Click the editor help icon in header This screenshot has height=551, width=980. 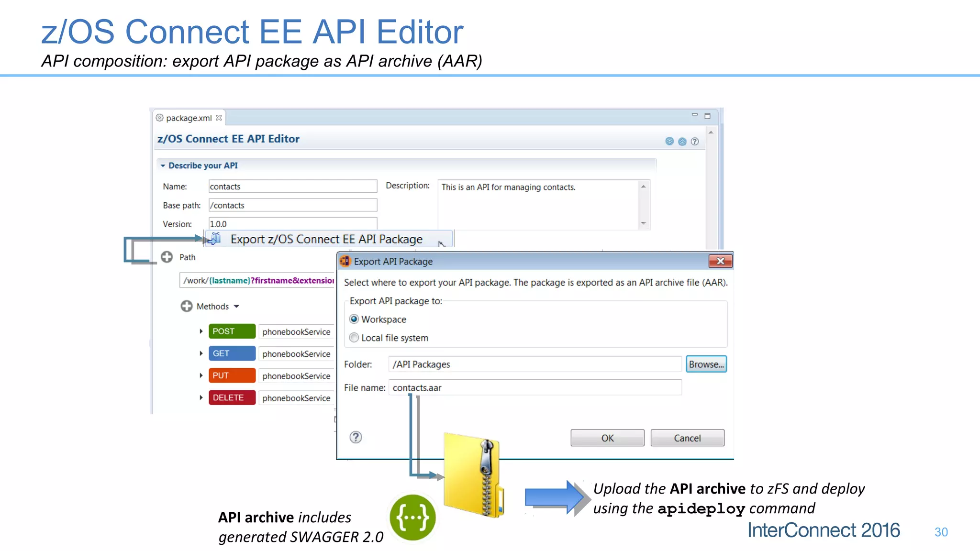[x=695, y=142]
